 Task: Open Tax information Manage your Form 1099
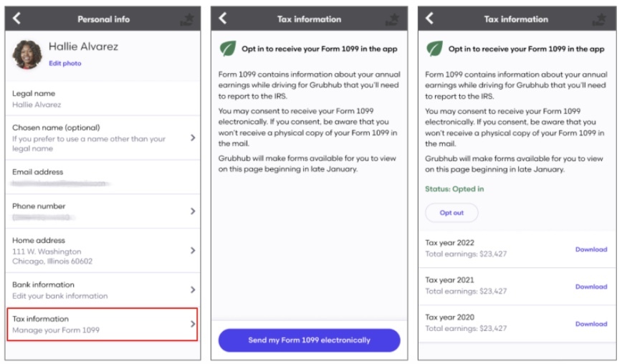[102, 324]
